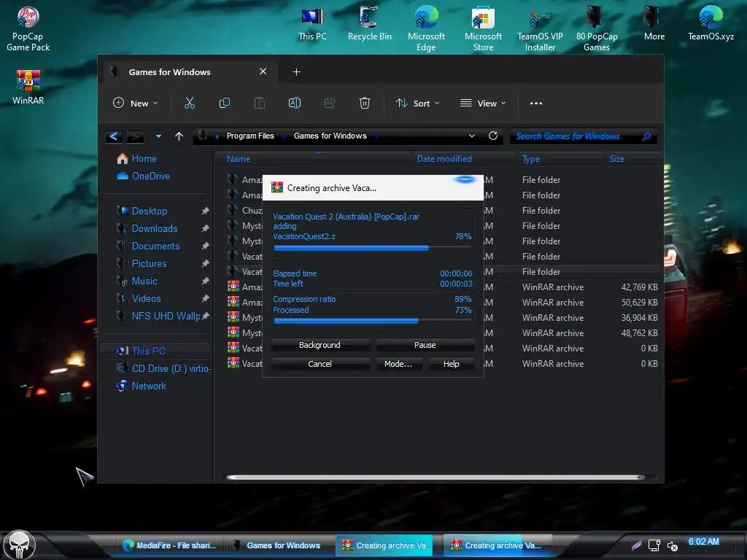The image size is (747, 560).
Task: Open the More desktop icon
Action: pyautogui.click(x=654, y=24)
